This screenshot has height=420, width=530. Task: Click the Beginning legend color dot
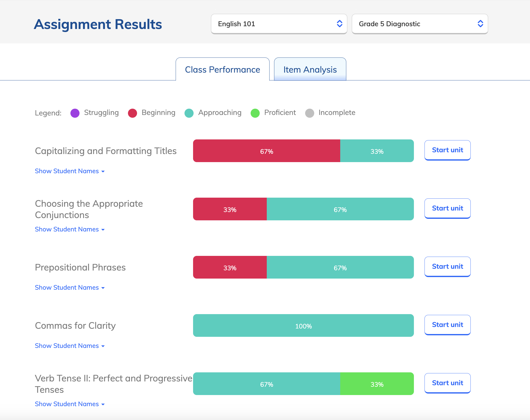(132, 113)
